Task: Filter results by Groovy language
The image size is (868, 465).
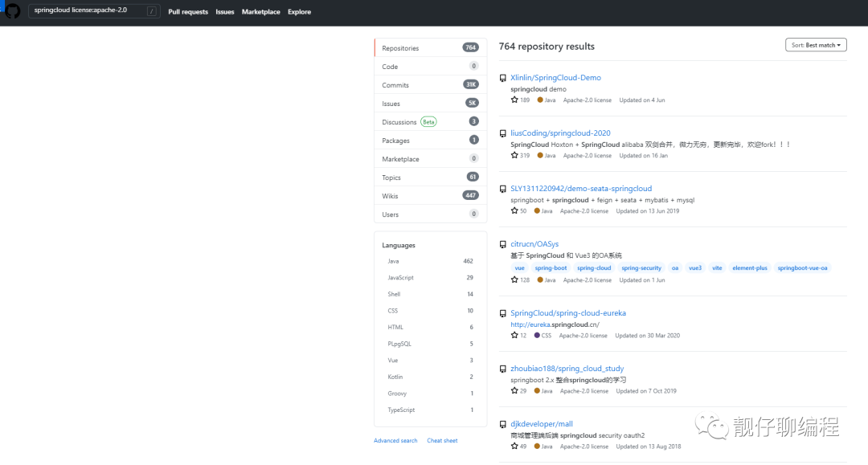Action: [x=430, y=394]
